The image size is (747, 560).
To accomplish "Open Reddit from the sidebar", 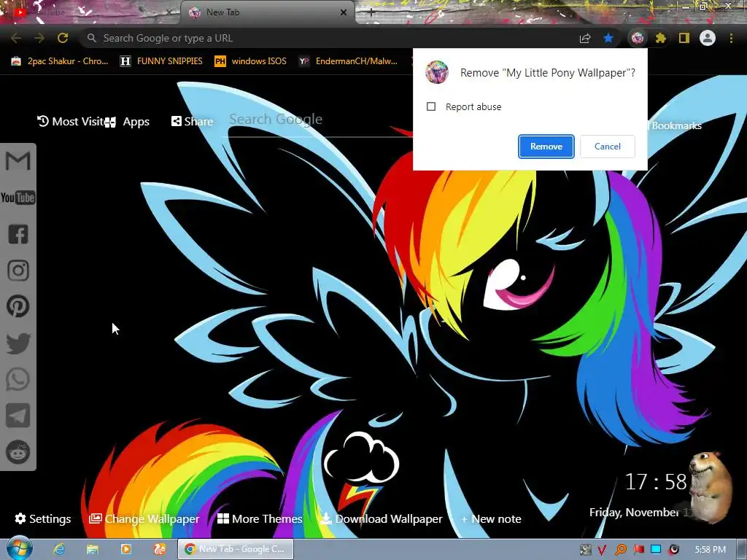I will [x=18, y=451].
